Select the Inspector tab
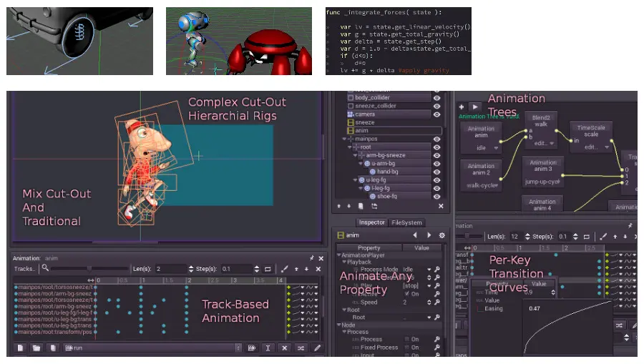Image resolution: width=644 pixels, height=364 pixels. pos(371,222)
